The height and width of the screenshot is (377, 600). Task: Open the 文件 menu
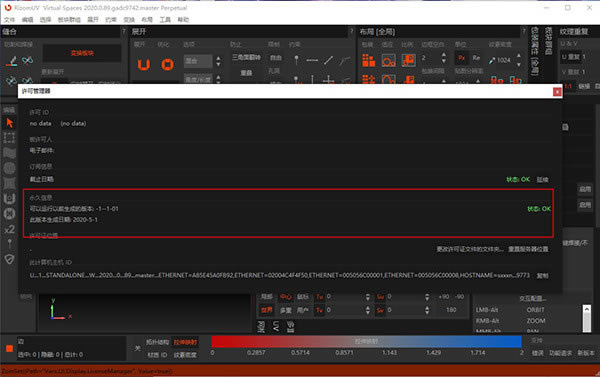10,20
